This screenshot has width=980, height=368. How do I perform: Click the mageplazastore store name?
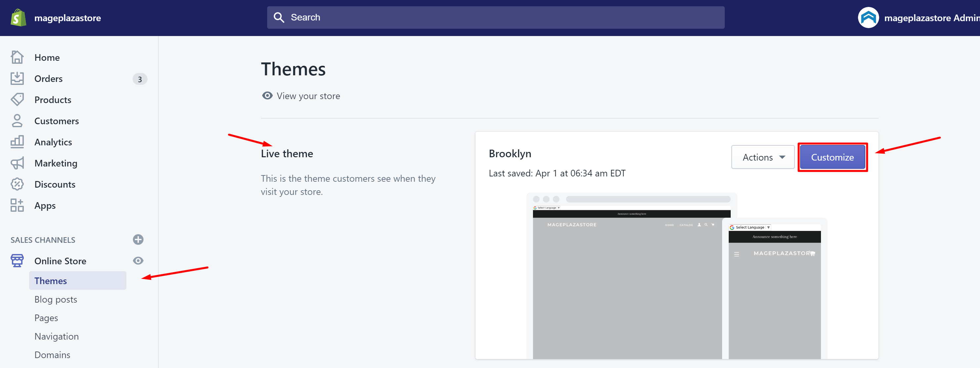(x=68, y=18)
